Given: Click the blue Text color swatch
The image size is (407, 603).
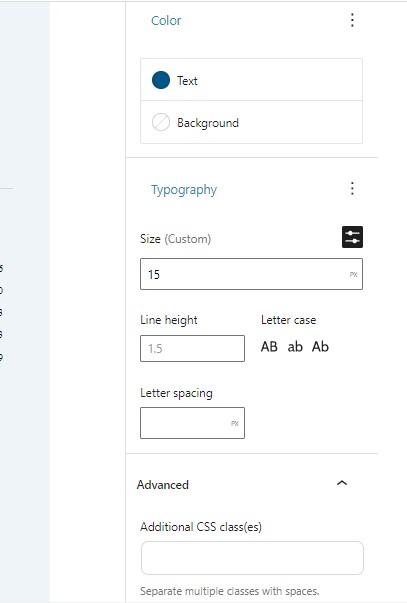Looking at the screenshot, I should coord(161,80).
